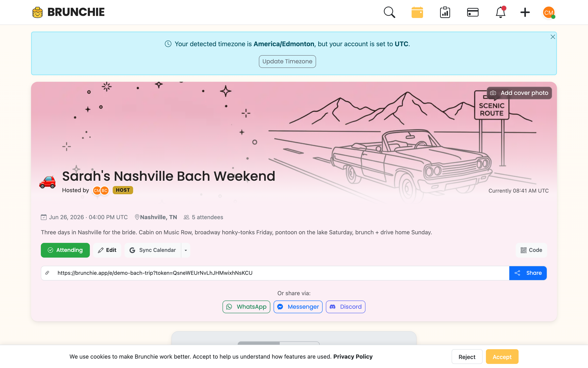Open the yellow calendar events icon
The width and height of the screenshot is (588, 368).
point(417,12)
